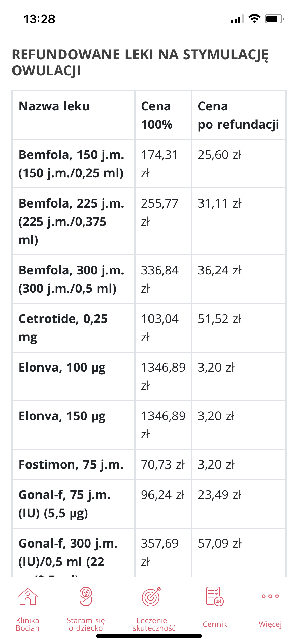
Task: Tap the Wi-Fi status icon
Action: pyautogui.click(x=254, y=19)
